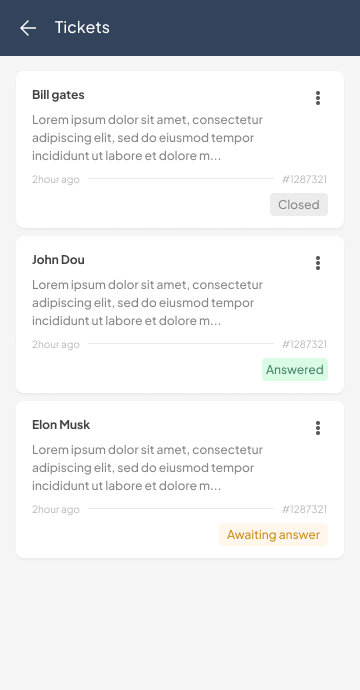Screen dimensions: 360x690
Task: Click ticket number on Bill gates card
Action: click(305, 180)
